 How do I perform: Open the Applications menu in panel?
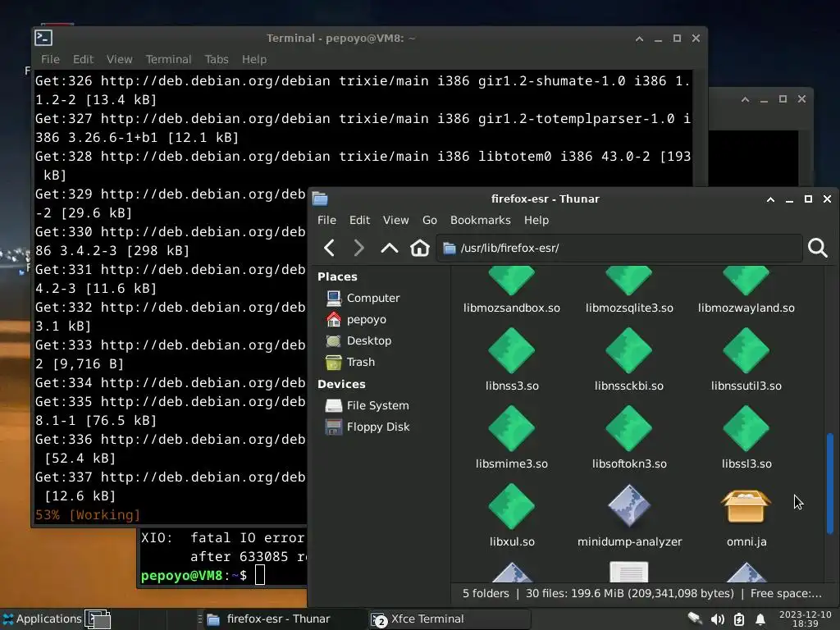click(43, 619)
